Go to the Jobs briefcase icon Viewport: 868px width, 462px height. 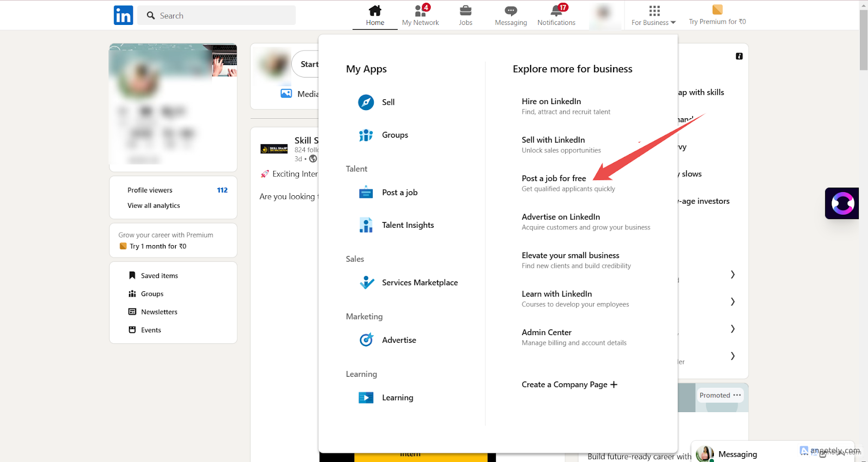465,10
